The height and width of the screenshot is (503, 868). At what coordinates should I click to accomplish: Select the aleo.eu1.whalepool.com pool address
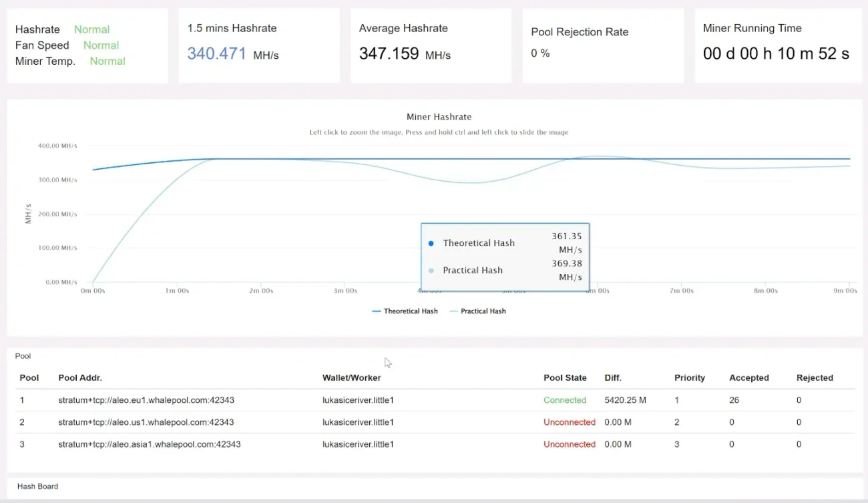point(146,400)
